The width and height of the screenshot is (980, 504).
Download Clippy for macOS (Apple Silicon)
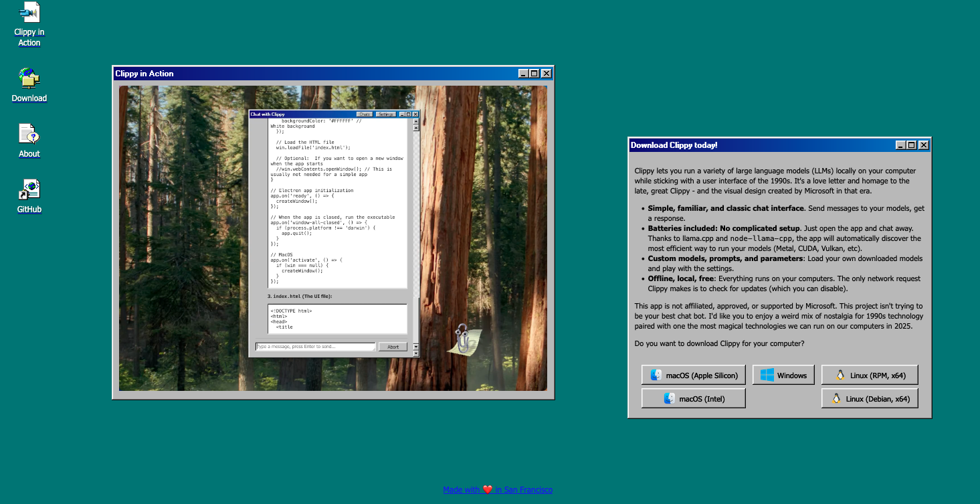[x=694, y=375]
